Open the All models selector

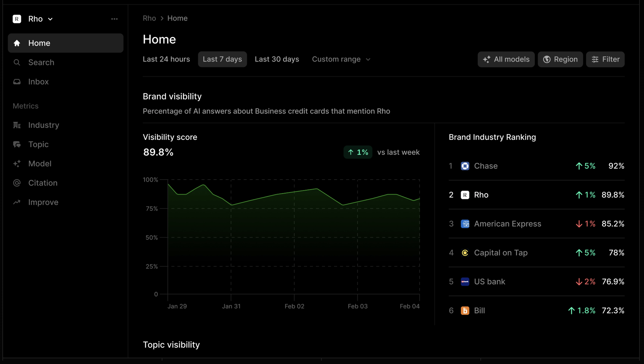pyautogui.click(x=506, y=59)
